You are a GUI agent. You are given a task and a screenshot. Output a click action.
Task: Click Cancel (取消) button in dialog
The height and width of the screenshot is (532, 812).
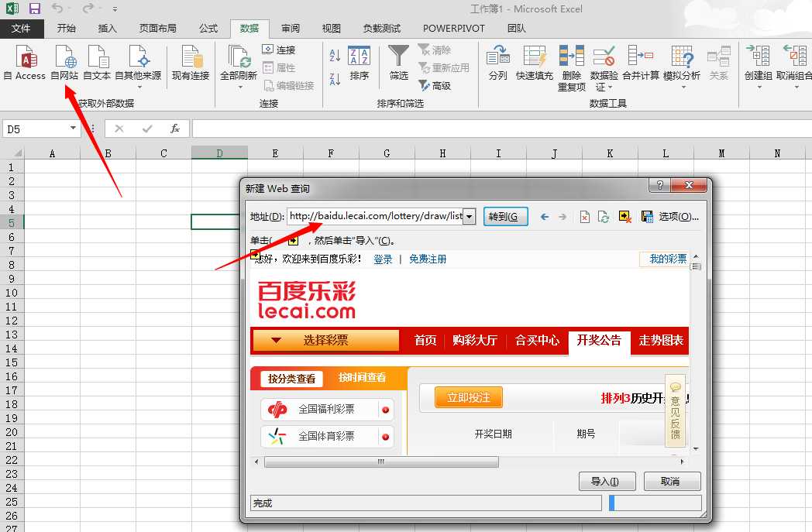pyautogui.click(x=672, y=482)
